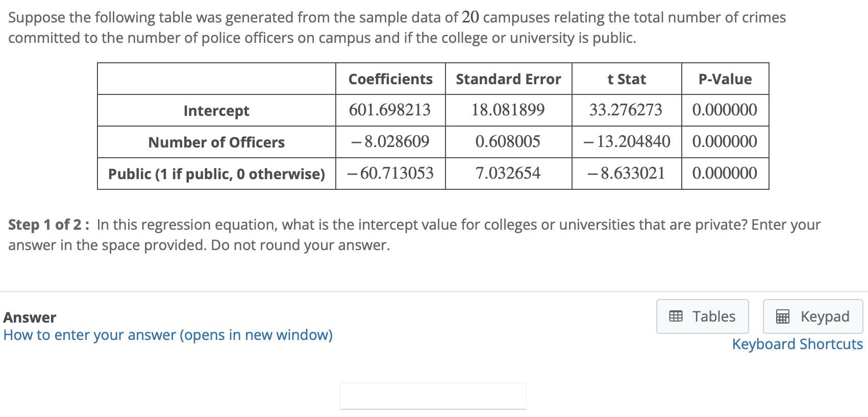
Task: Open the Tables button
Action: [x=702, y=316]
